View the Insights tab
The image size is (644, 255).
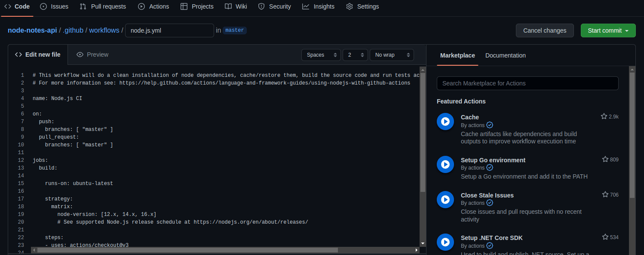point(318,6)
